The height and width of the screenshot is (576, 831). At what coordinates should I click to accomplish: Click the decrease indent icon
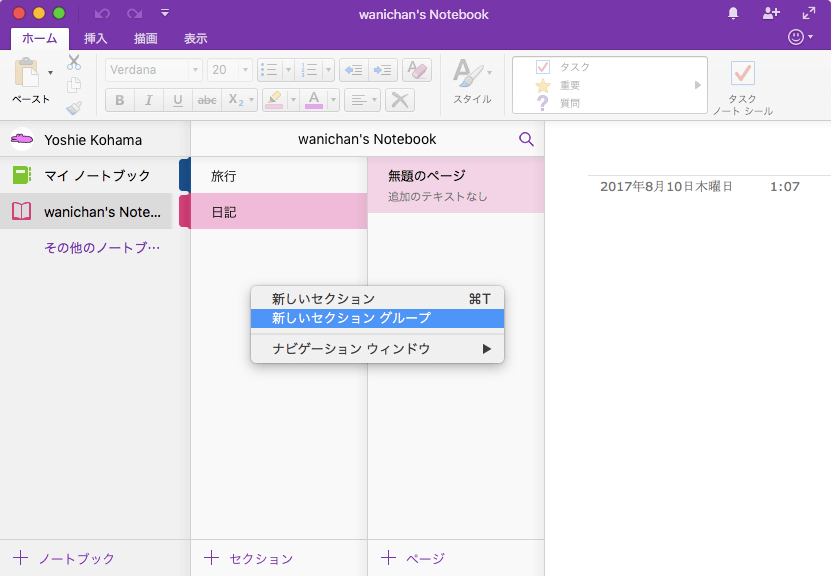pos(353,70)
